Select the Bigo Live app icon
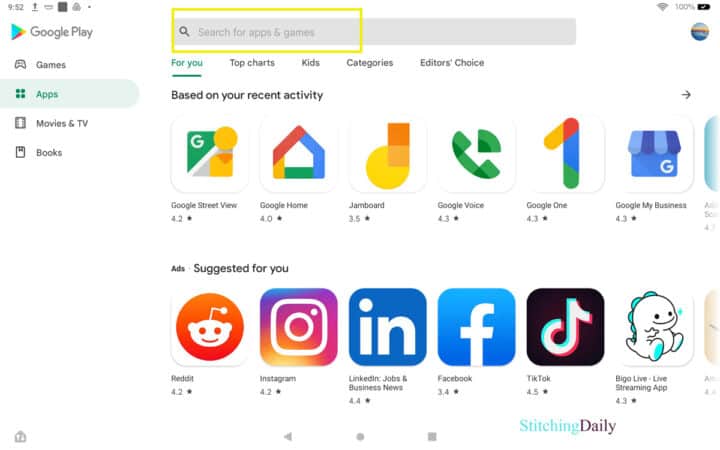This screenshot has height=450, width=720. tap(654, 327)
